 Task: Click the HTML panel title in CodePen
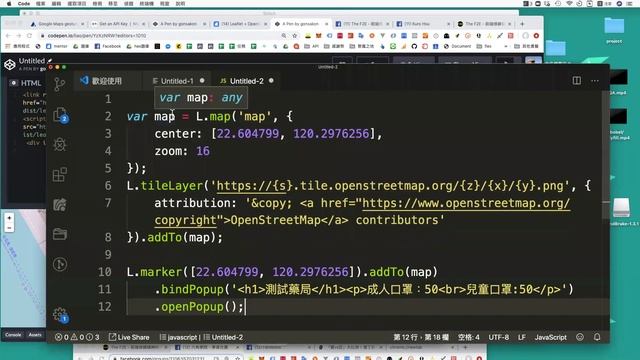tap(31, 83)
